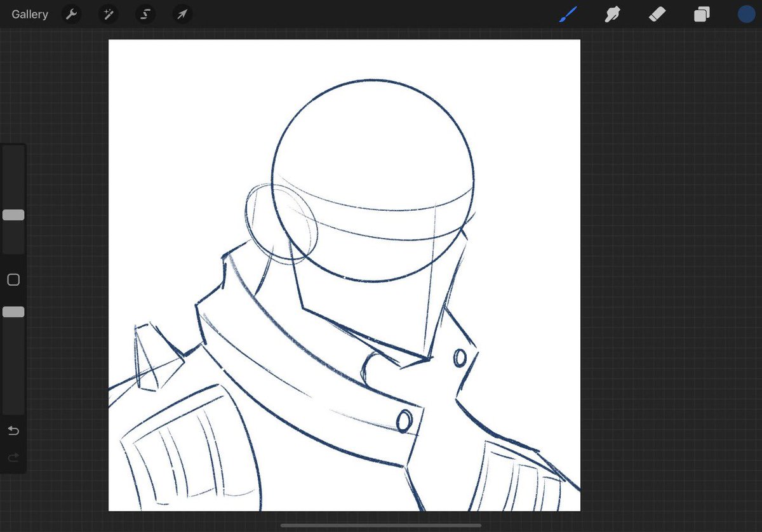This screenshot has height=532, width=762.
Task: Open the Gallery view
Action: [30, 14]
